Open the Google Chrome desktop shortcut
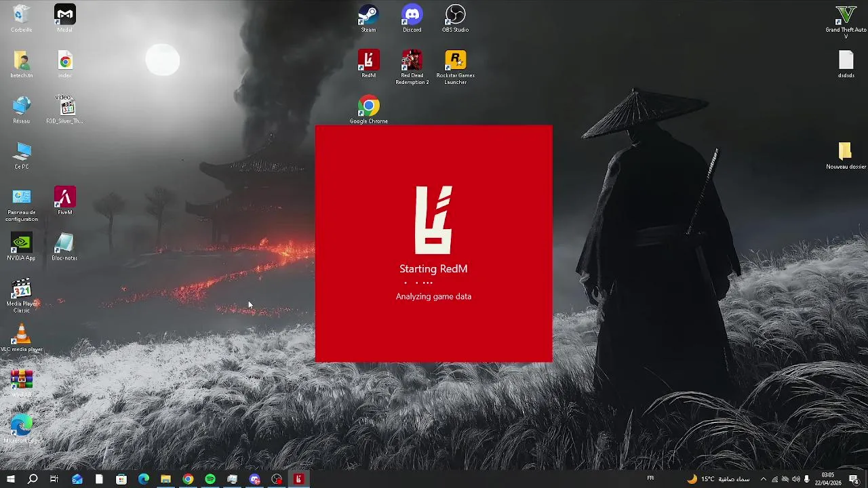Screen dimensions: 868x488 (x=368, y=110)
